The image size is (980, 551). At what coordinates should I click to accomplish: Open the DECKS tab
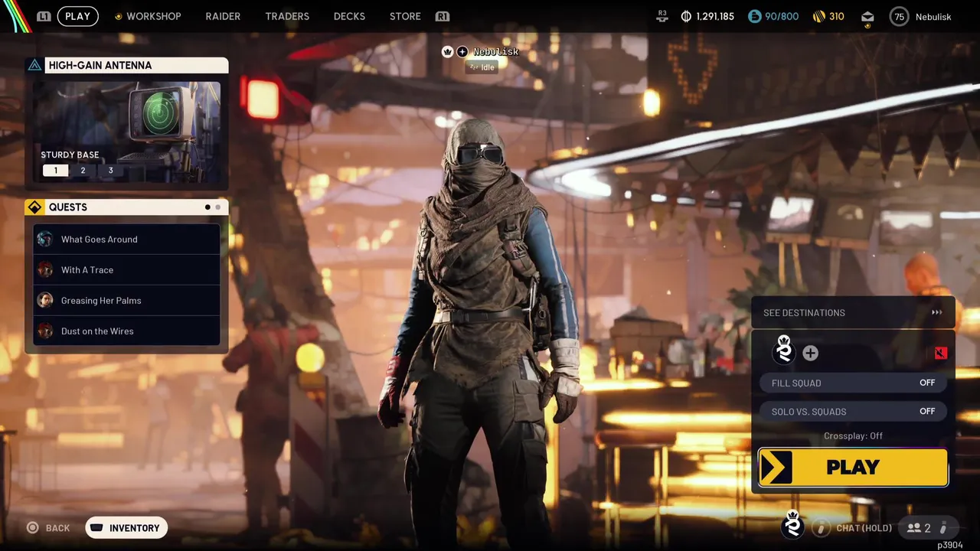(349, 16)
